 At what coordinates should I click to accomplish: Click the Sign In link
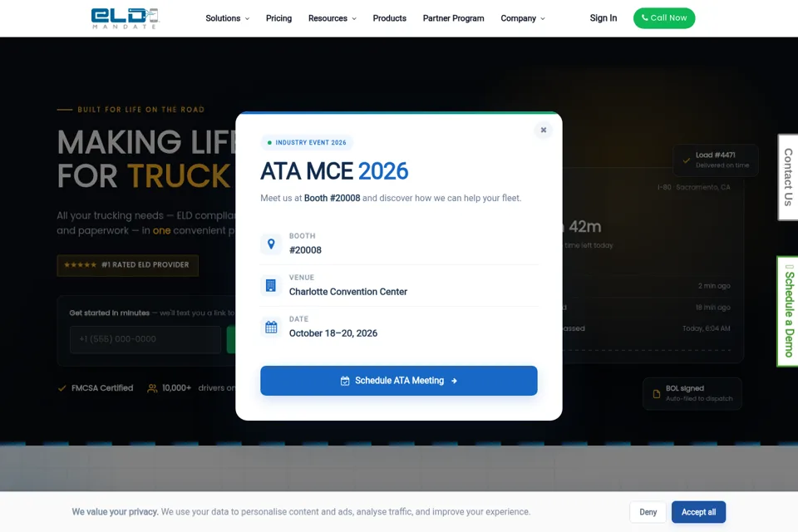pos(603,18)
